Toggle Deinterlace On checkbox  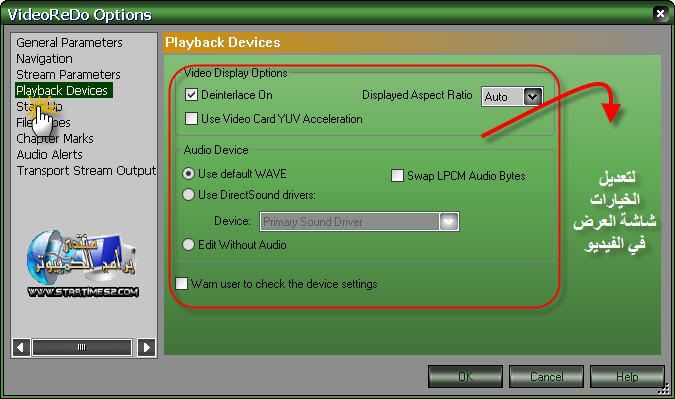191,95
